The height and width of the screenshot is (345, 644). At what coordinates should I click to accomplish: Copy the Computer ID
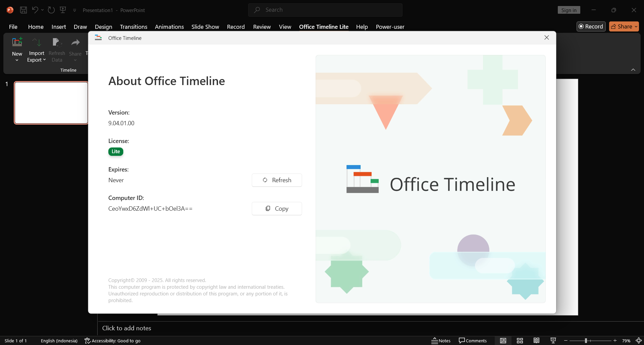[277, 209]
